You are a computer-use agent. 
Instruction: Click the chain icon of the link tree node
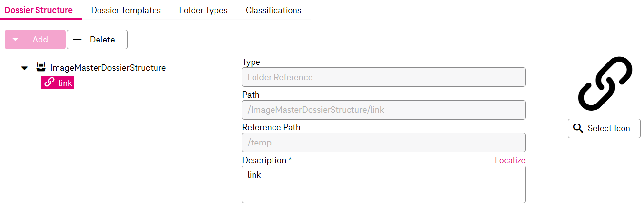(x=49, y=83)
